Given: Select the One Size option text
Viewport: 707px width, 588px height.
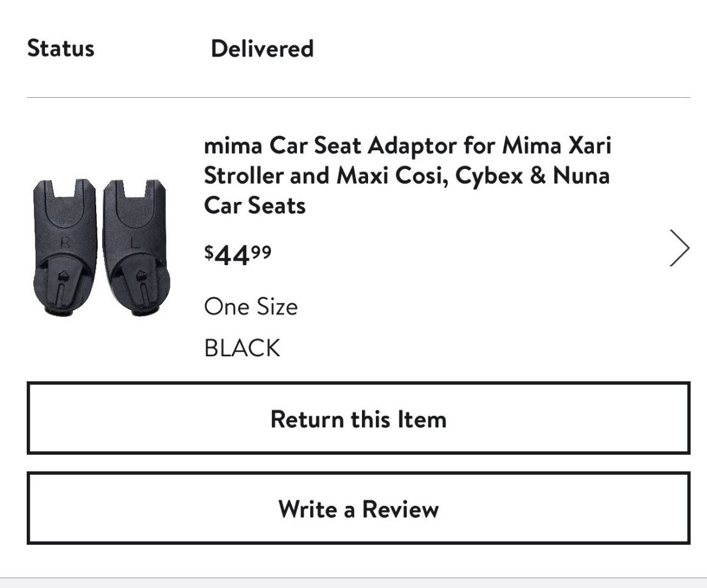Looking at the screenshot, I should pyautogui.click(x=251, y=306).
